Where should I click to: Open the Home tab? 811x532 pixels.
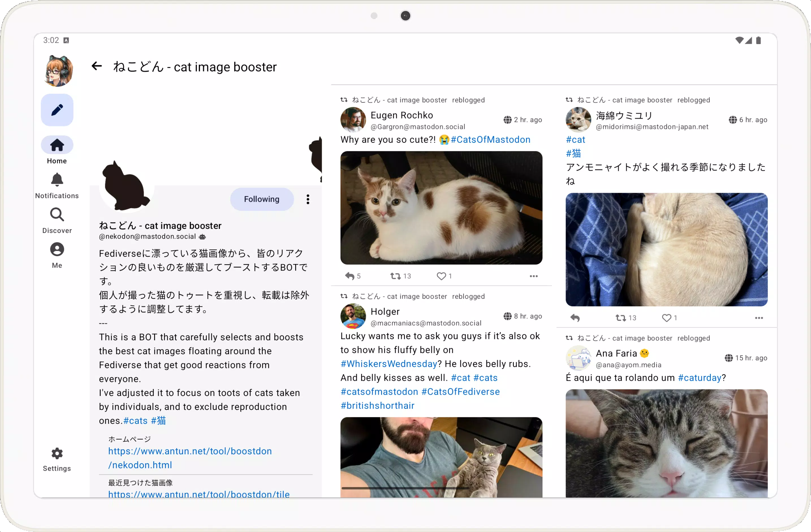pyautogui.click(x=57, y=151)
